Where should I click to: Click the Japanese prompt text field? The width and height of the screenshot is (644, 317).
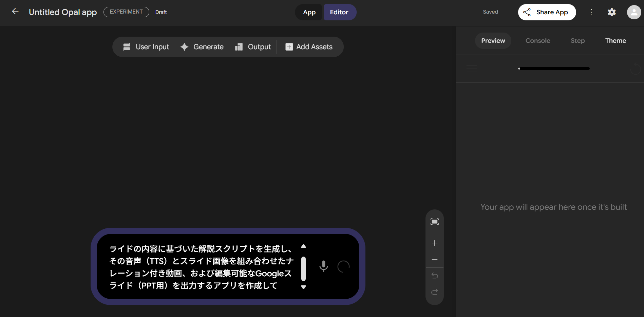pyautogui.click(x=201, y=267)
